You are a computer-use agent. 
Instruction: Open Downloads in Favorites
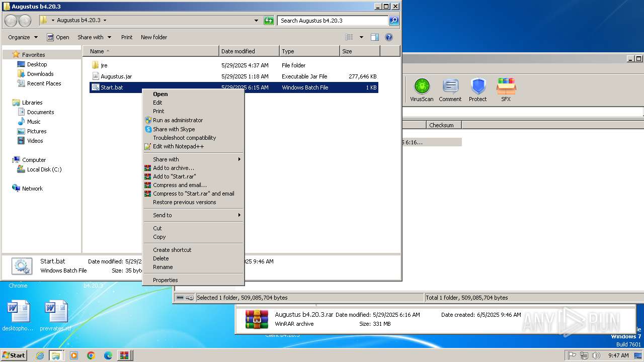click(x=40, y=74)
